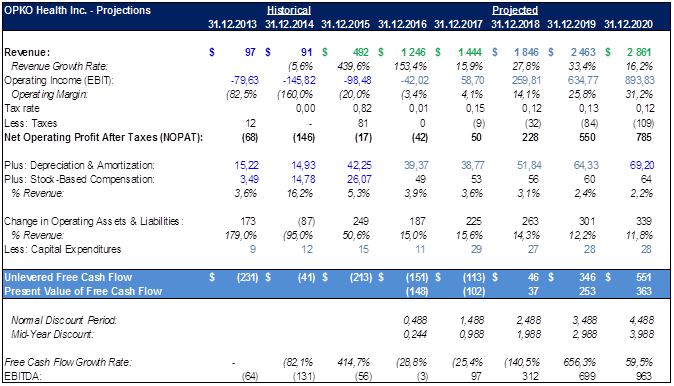Select EBIT value 893,83

tap(640, 80)
